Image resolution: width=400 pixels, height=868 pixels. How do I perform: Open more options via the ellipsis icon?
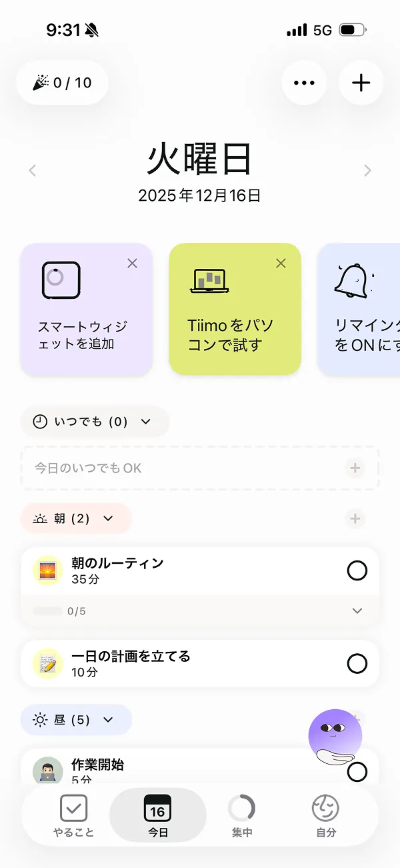pos(305,83)
